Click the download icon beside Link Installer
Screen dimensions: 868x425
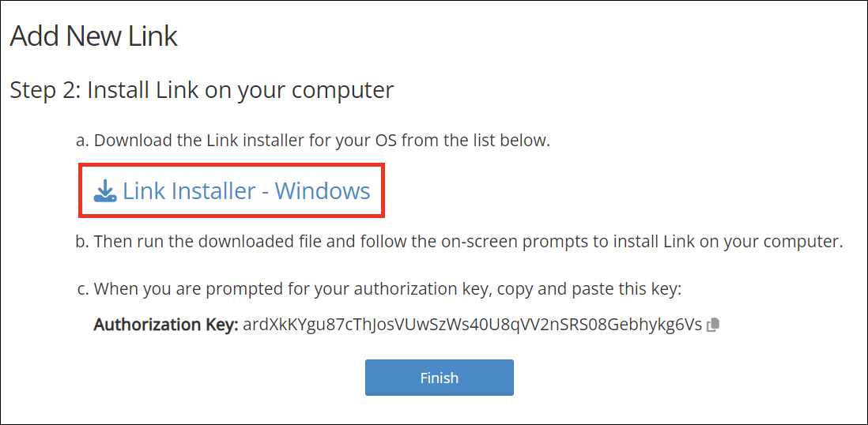pyautogui.click(x=105, y=191)
